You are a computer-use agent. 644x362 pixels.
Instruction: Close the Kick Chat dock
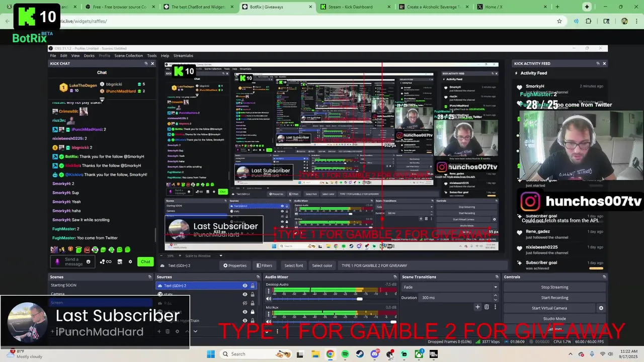point(152,63)
